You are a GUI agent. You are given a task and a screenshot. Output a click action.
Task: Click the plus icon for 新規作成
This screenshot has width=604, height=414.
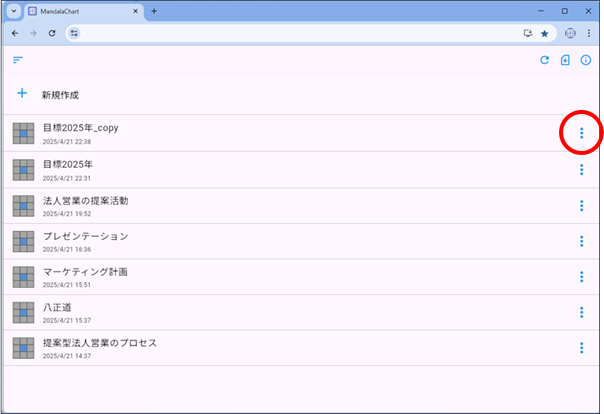tap(22, 93)
